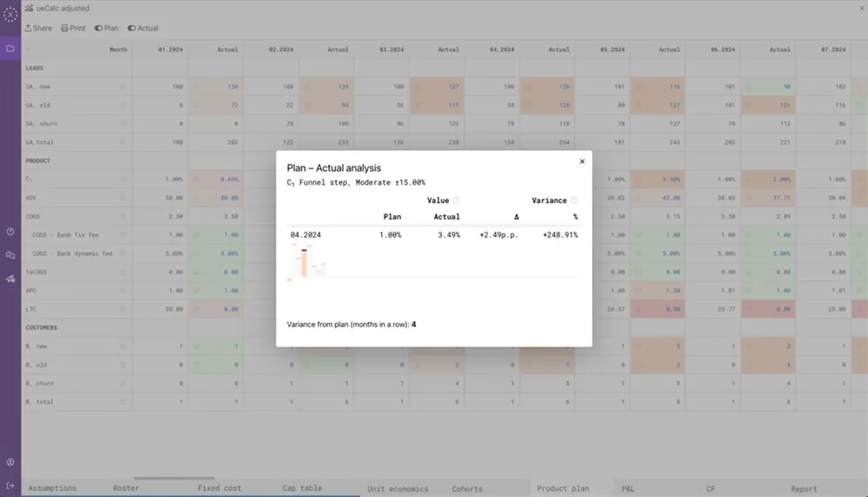Image resolution: width=868 pixels, height=497 pixels.
Task: Click the bar chart in analysis dialog
Action: [306, 261]
